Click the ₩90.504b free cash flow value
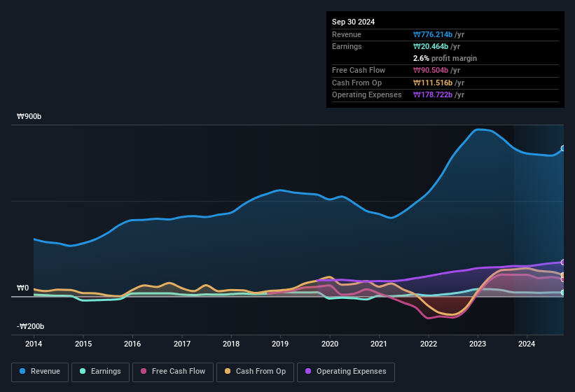Image resolution: width=575 pixels, height=392 pixels. tap(431, 70)
